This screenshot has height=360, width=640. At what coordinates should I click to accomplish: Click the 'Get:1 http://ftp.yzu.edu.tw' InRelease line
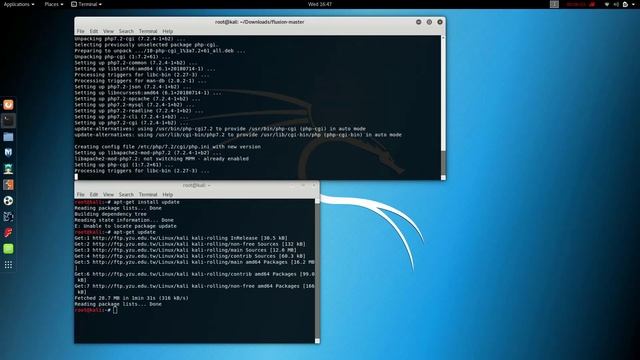pos(181,238)
